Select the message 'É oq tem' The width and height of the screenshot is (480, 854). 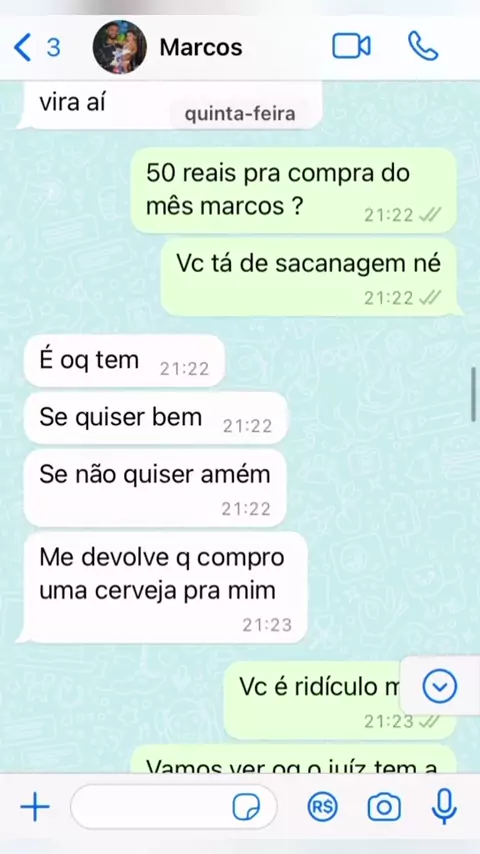tap(125, 361)
